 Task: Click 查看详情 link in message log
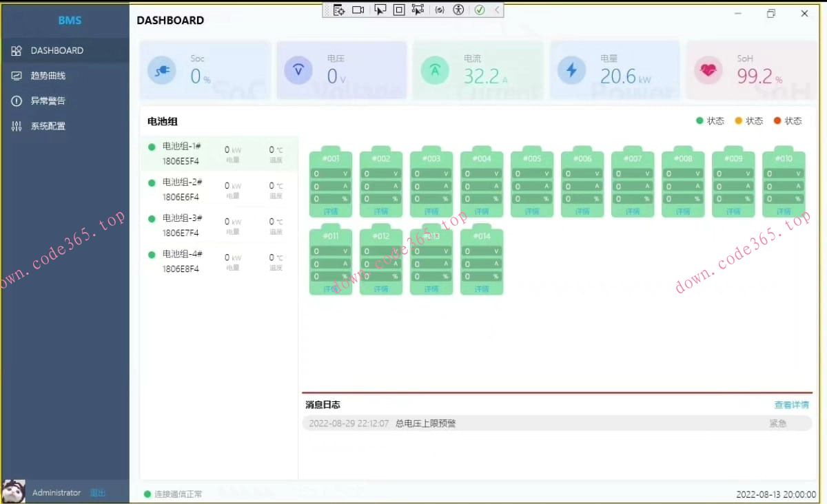(791, 405)
